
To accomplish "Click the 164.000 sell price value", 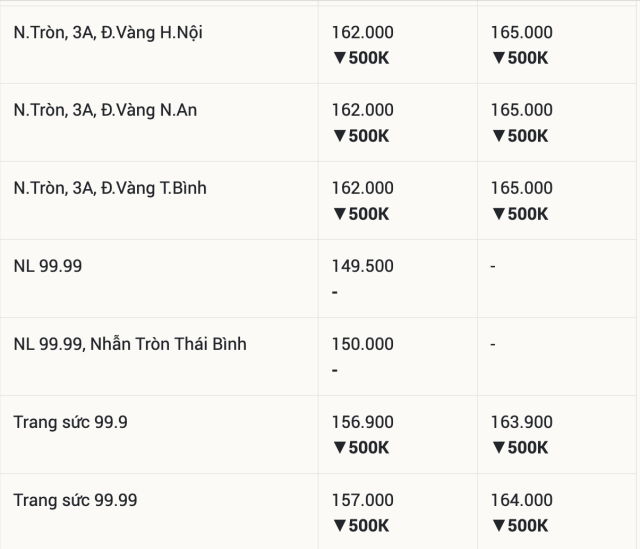I will coord(522,500).
